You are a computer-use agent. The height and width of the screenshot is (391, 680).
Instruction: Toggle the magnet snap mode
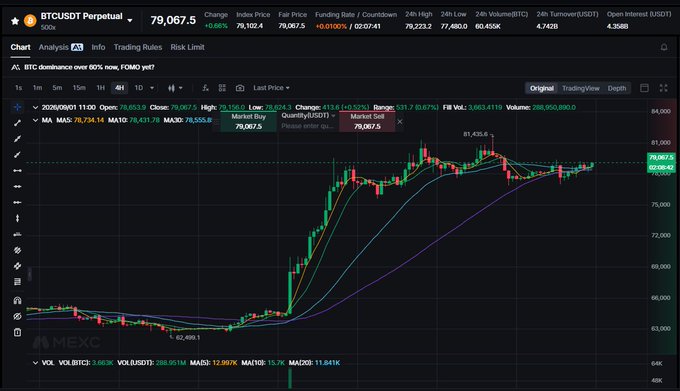click(17, 300)
